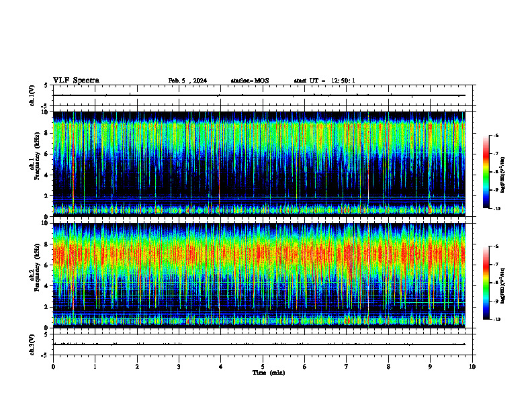The width and height of the screenshot is (532, 411).
Task: Click the "-6" label on ch.1 color scale
Action: 496,135
